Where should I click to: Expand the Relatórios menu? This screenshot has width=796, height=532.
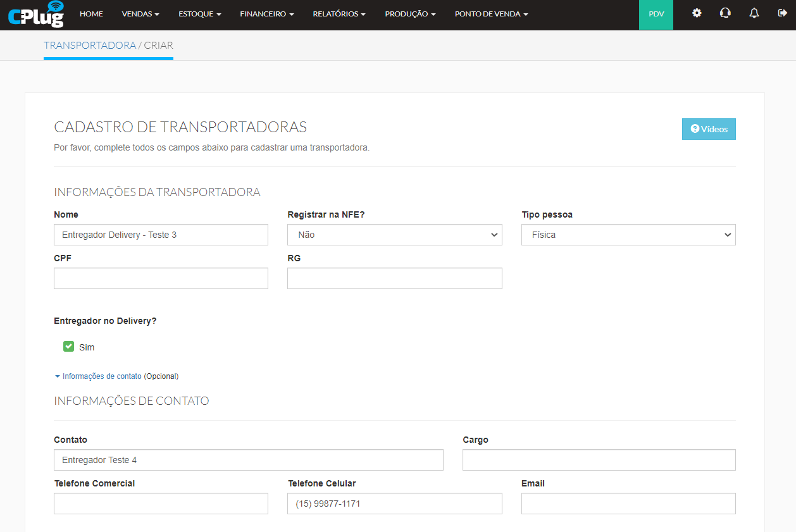point(339,14)
